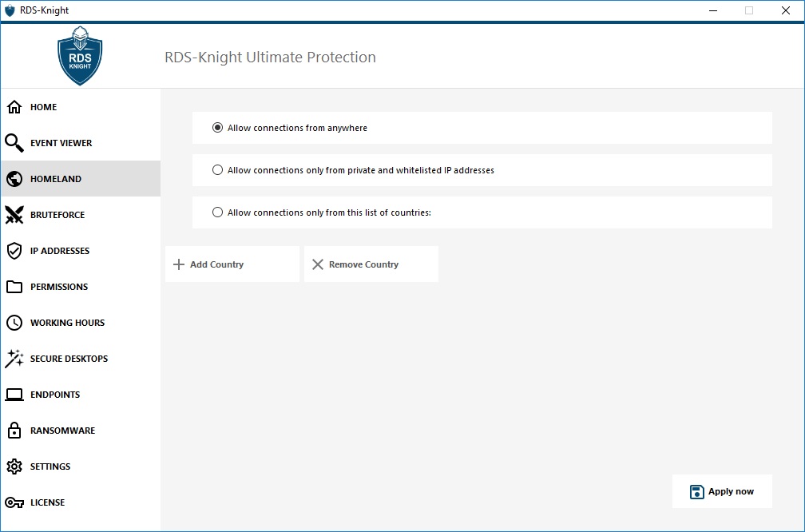Click RDS-Knight Ultimate Protection heading
This screenshot has width=805, height=532.
tap(270, 57)
